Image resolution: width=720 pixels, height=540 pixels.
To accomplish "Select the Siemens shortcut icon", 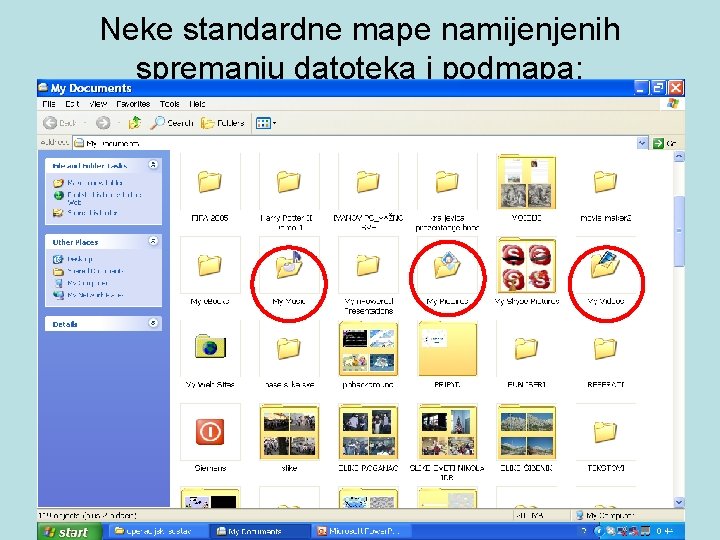I will point(210,438).
